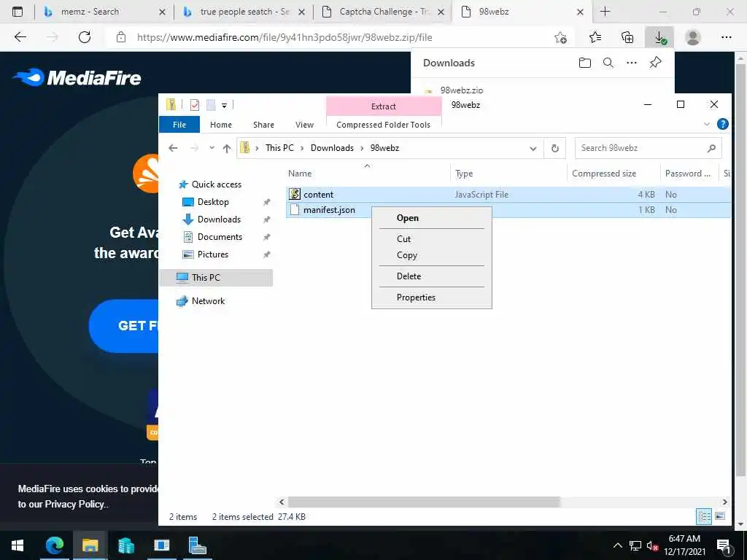Open a new Edge tab
Screen dimensions: 747x560
point(605,12)
